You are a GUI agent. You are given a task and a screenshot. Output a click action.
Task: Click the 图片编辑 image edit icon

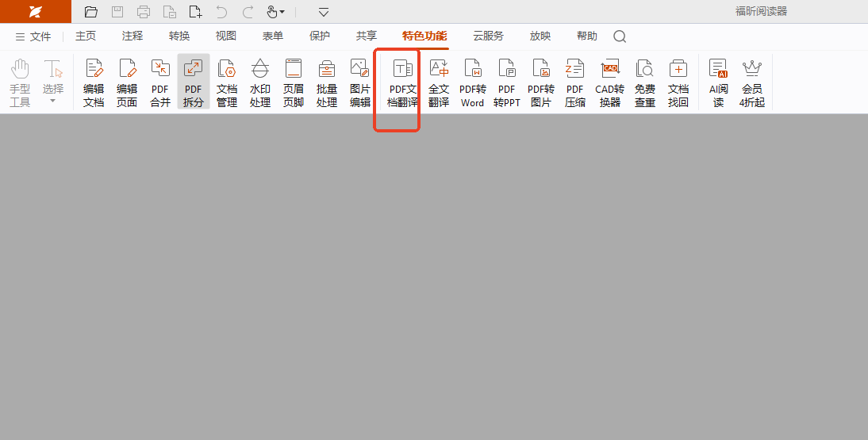pyautogui.click(x=360, y=82)
